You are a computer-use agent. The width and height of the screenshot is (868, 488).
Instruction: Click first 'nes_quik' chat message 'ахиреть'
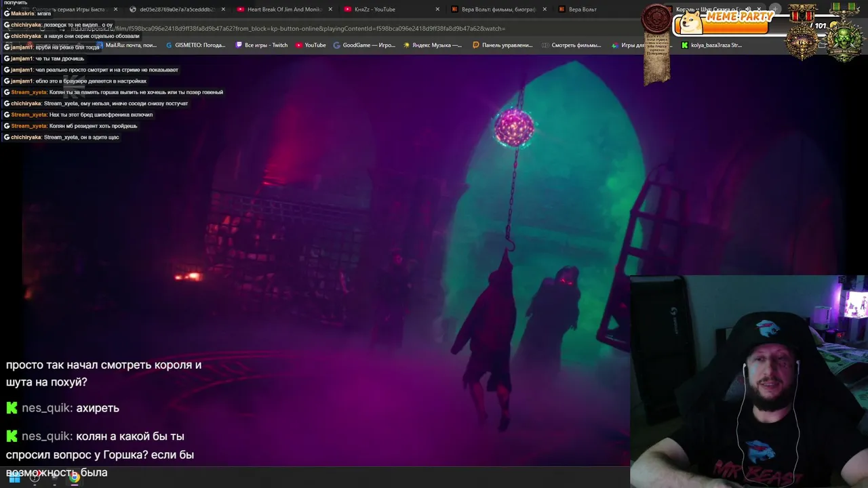click(63, 408)
